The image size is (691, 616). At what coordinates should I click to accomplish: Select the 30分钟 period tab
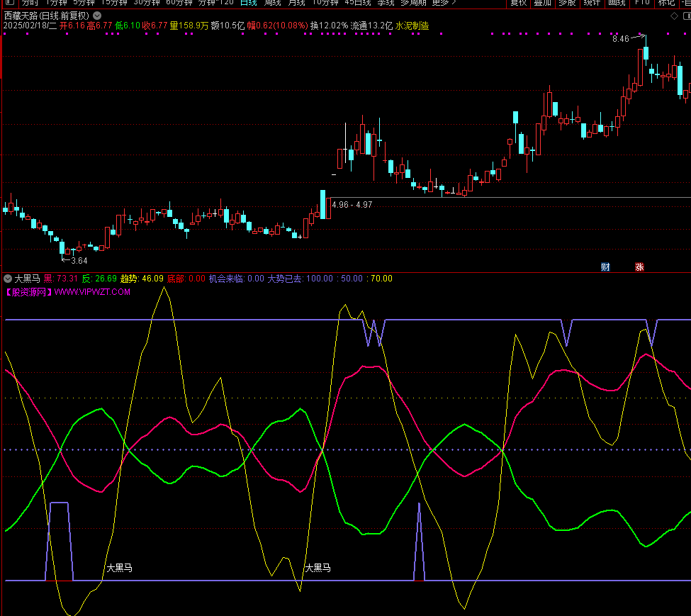147,3
